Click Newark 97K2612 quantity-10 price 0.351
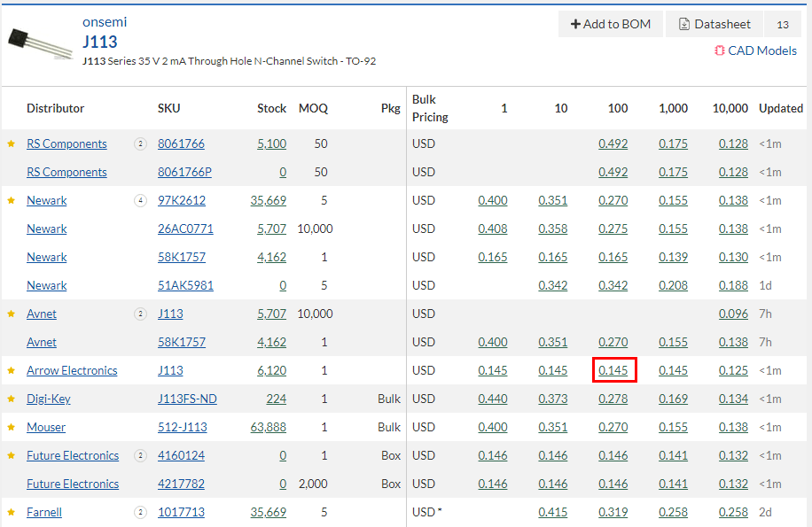812x527 pixels. pyautogui.click(x=553, y=200)
